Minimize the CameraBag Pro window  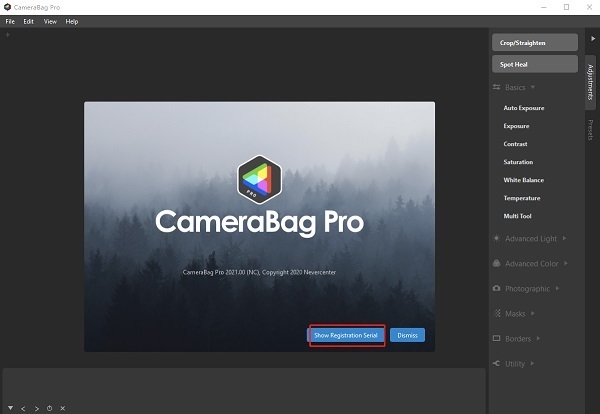544,7
